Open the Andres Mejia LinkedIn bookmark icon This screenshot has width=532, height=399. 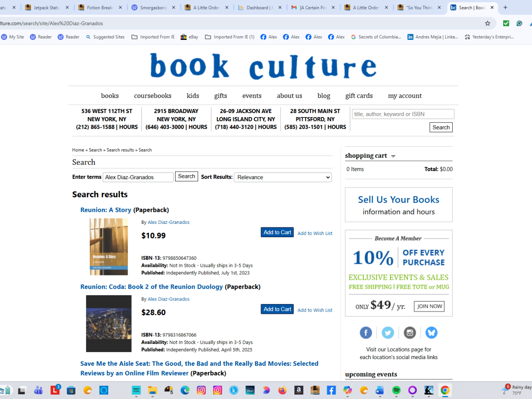[x=410, y=37]
